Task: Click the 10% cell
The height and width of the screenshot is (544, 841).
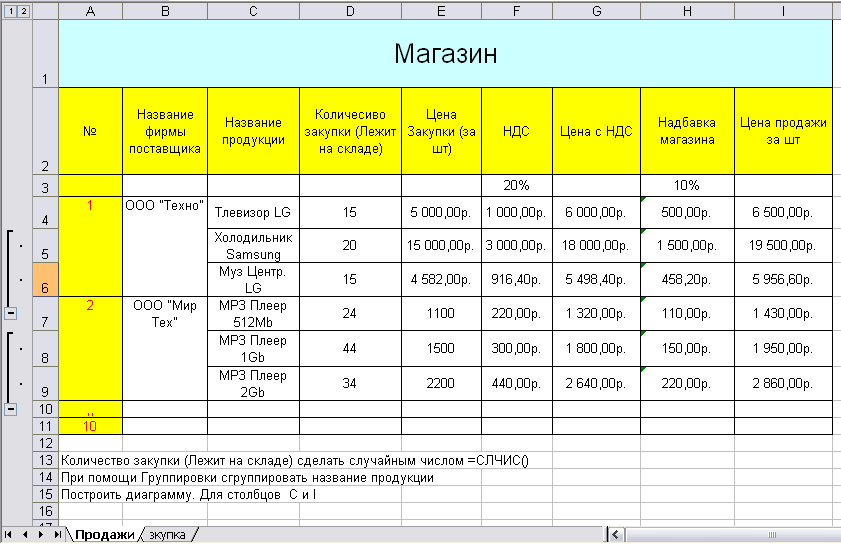Action: [687, 186]
